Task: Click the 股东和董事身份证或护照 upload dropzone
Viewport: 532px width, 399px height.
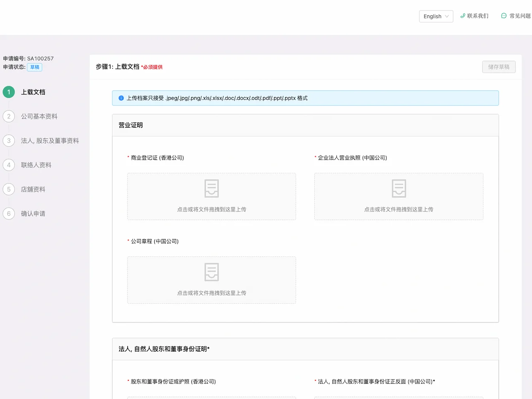Action: click(211, 397)
